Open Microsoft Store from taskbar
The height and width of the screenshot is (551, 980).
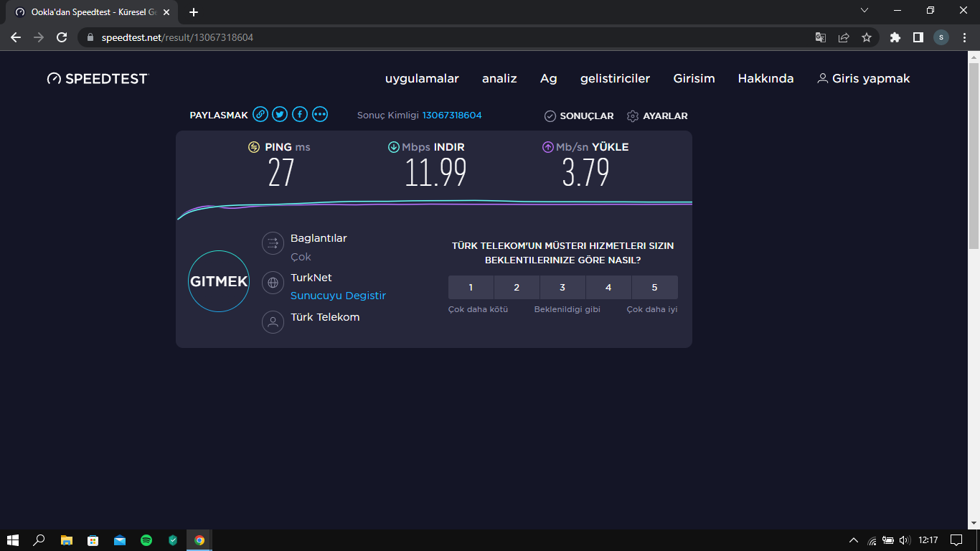tap(93, 540)
